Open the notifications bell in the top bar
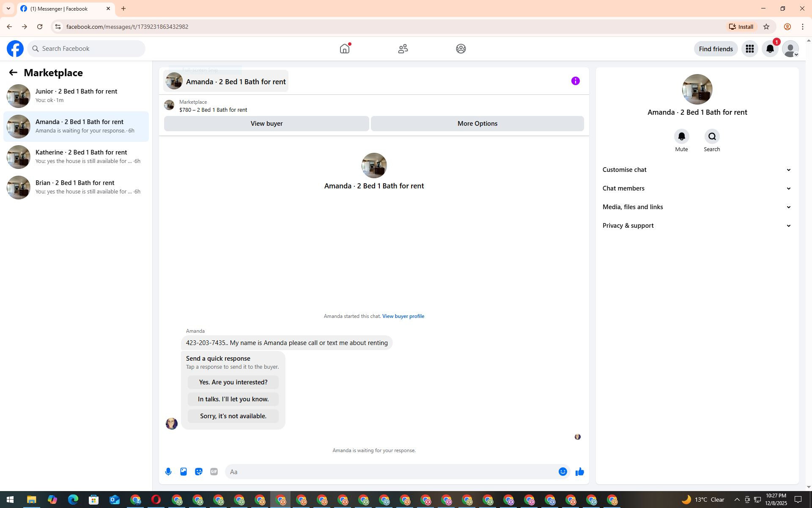 tap(770, 49)
